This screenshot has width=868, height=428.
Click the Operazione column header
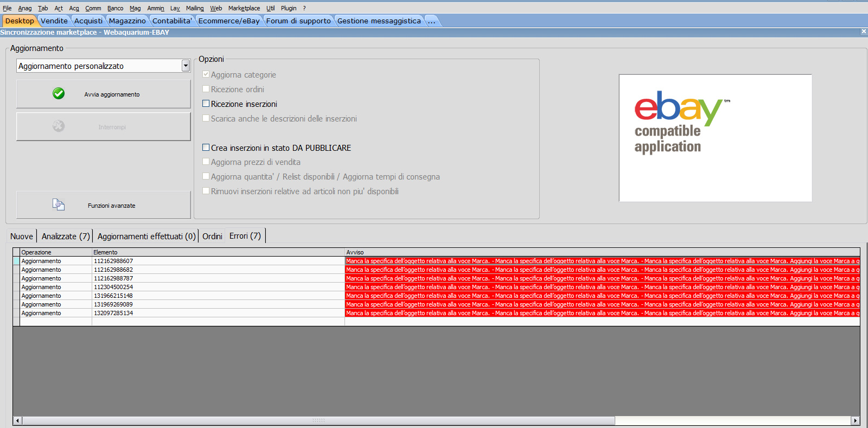[56, 252]
